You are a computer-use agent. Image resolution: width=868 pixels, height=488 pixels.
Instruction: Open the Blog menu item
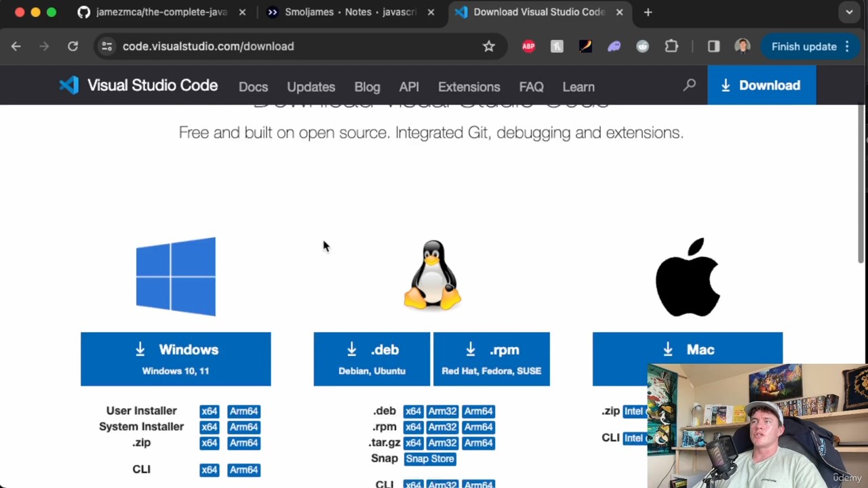[367, 87]
